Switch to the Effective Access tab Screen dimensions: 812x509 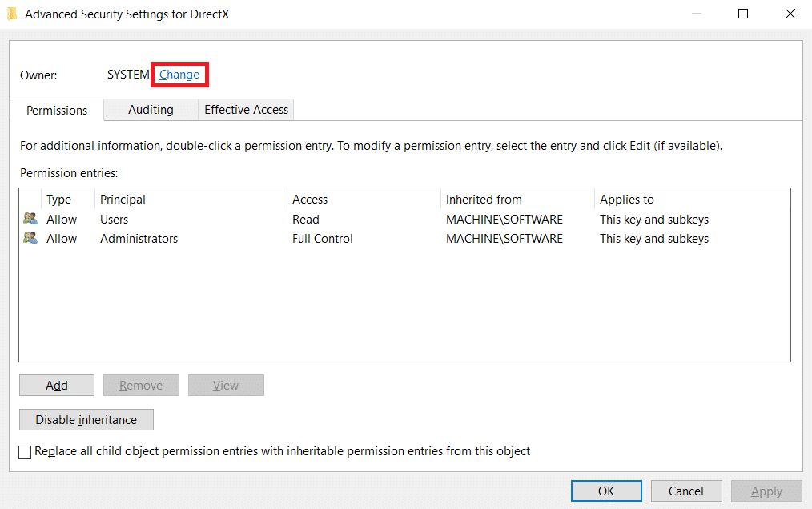246,110
